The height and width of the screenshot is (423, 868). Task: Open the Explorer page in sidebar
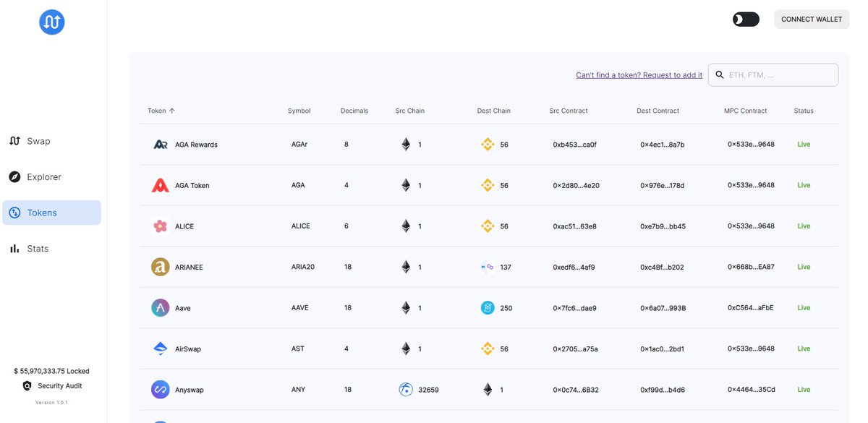[51, 177]
